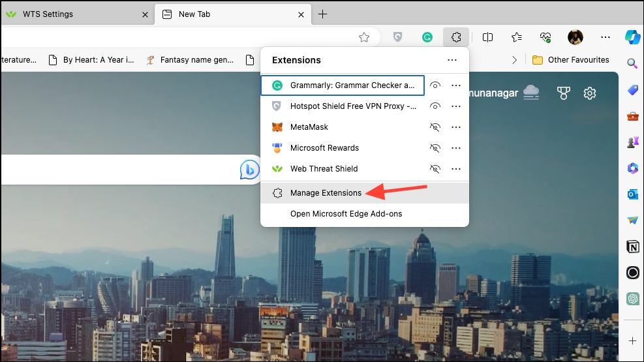The image size is (644, 362).
Task: Open By Heart: A Year bookmark
Action: point(91,60)
